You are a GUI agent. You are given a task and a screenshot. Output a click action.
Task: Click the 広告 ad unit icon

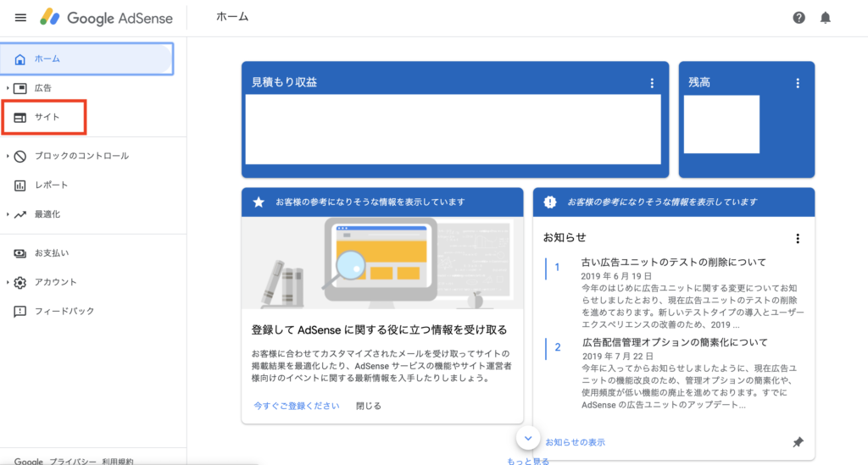click(20, 88)
